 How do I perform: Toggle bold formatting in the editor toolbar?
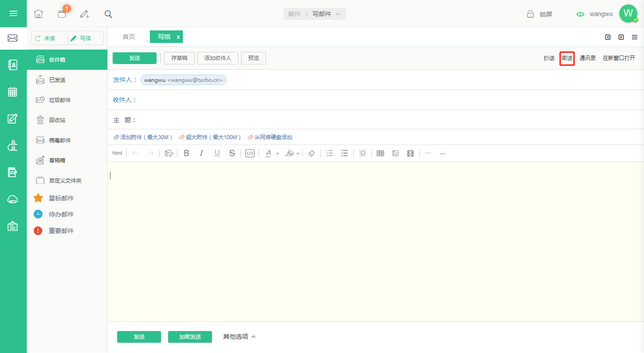[x=186, y=153]
